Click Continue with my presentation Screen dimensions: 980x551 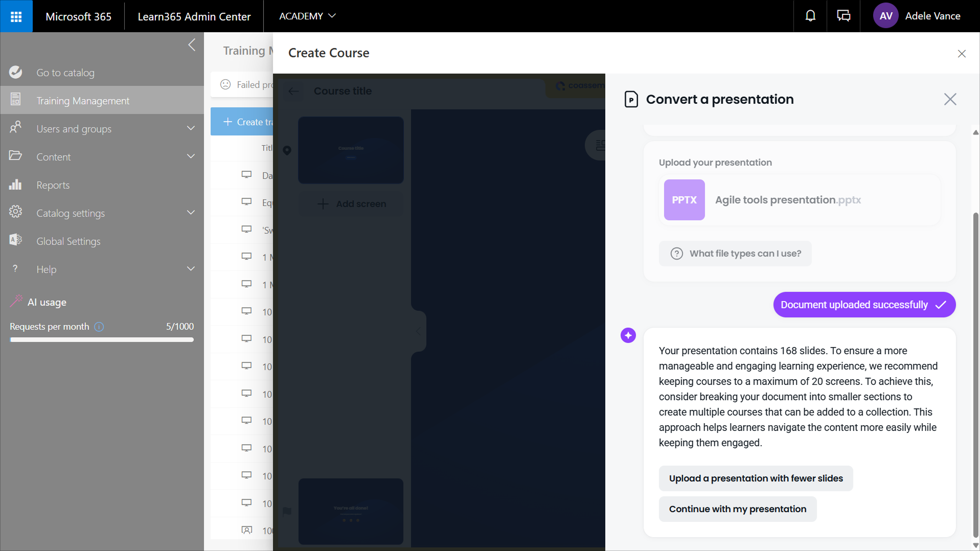737,509
